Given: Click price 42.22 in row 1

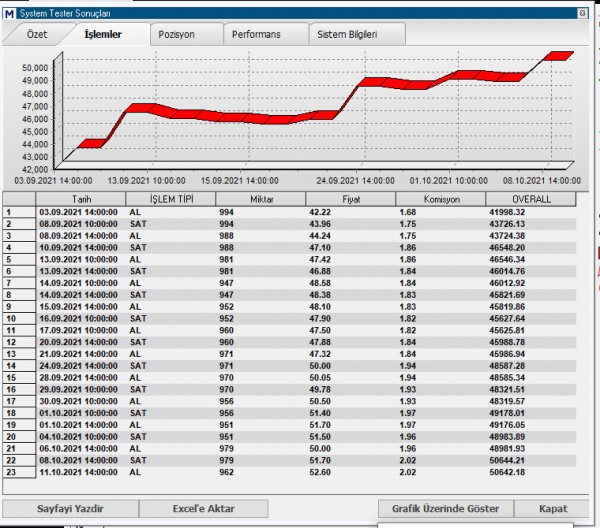Looking at the screenshot, I should [x=320, y=212].
